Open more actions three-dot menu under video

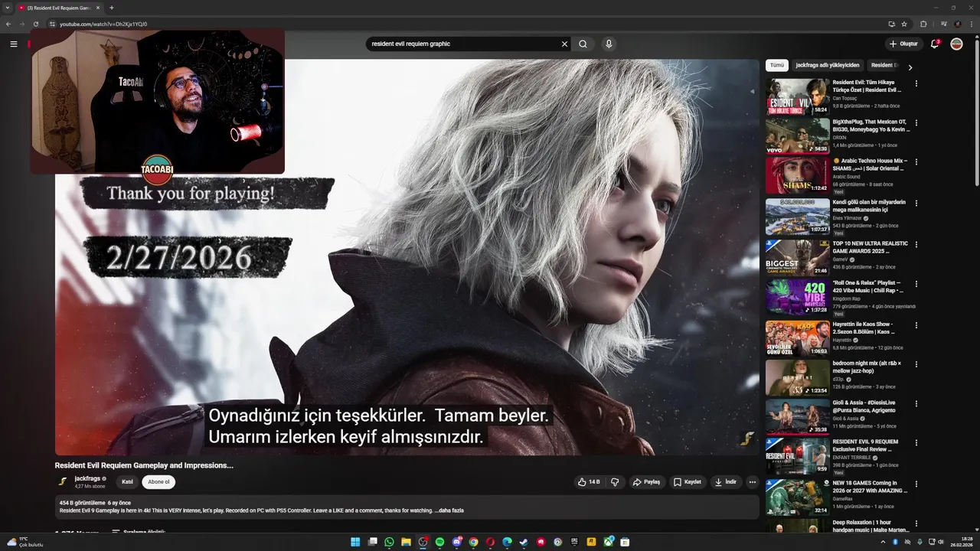coord(753,482)
